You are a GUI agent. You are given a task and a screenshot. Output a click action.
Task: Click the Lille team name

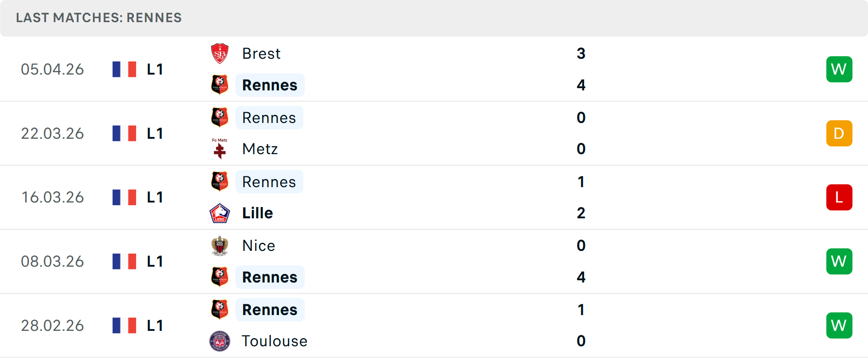(257, 213)
